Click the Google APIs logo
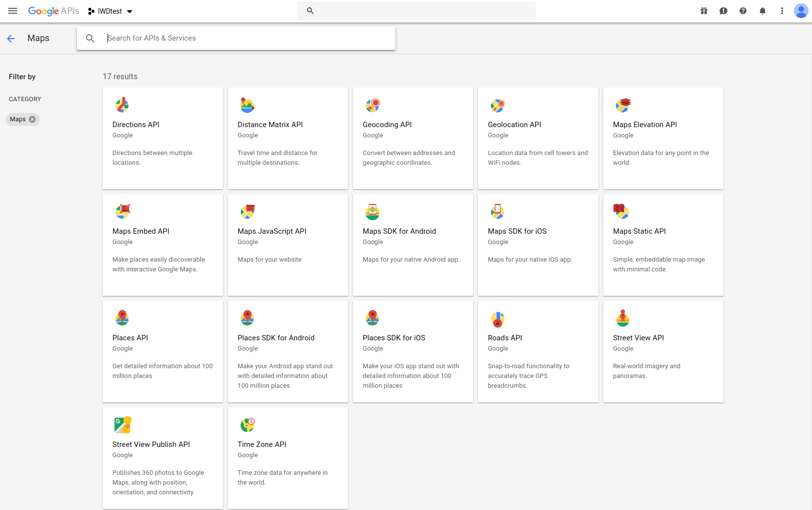Screen dimensions: 812x510 click(53, 11)
